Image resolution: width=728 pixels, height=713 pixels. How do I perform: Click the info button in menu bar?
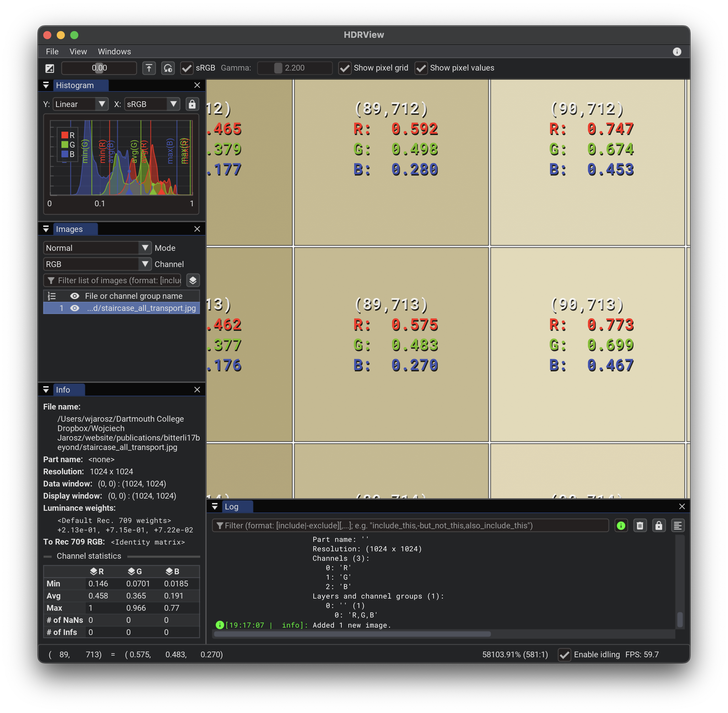point(677,52)
